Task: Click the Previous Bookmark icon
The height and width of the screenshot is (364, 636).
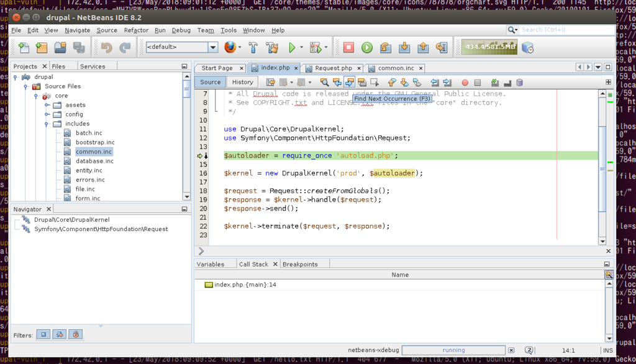Action: point(392,83)
